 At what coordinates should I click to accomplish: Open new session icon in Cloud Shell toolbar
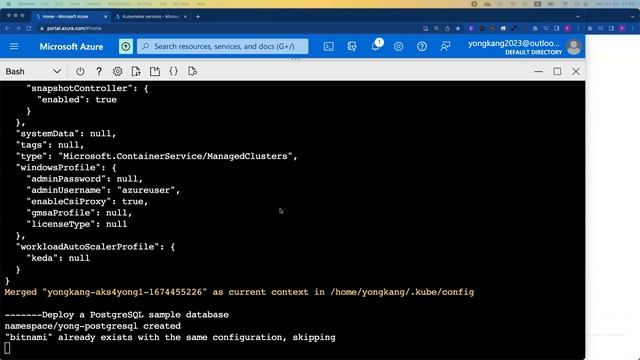(x=155, y=71)
